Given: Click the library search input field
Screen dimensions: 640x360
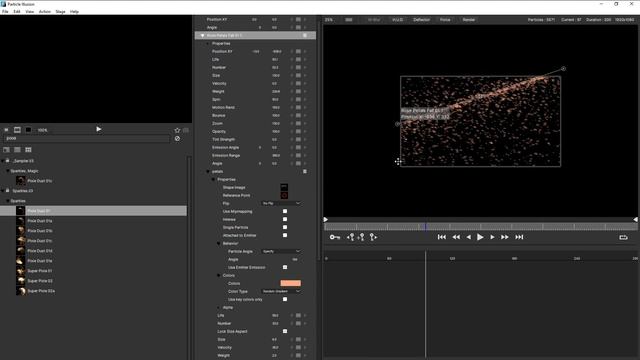Looking at the screenshot, I should (x=87, y=138).
